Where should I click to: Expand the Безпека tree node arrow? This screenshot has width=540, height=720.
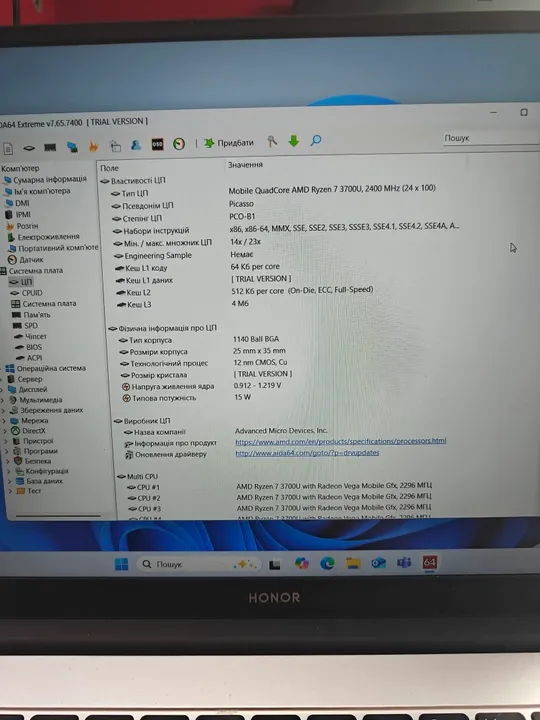[8, 461]
